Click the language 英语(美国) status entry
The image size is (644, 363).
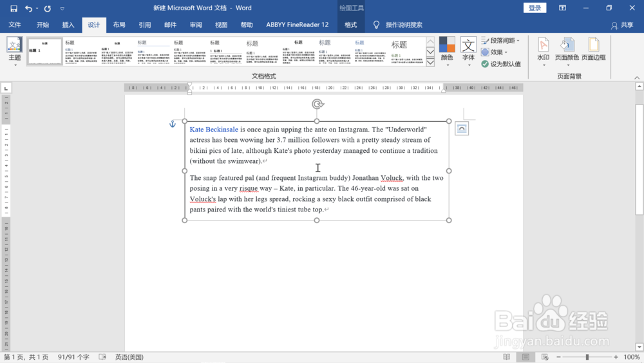click(129, 357)
